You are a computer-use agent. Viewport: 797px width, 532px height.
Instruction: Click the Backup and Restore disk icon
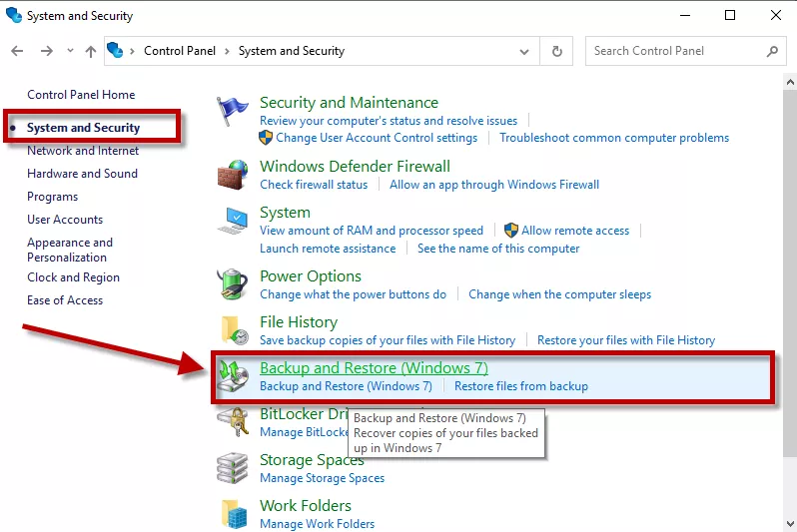click(x=234, y=376)
